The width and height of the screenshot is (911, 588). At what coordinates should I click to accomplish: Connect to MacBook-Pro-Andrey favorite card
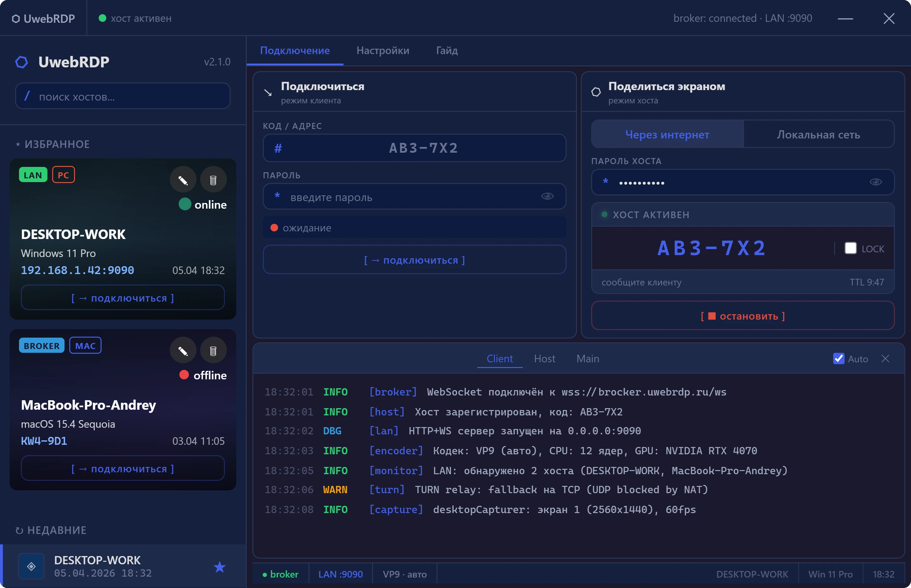point(123,469)
